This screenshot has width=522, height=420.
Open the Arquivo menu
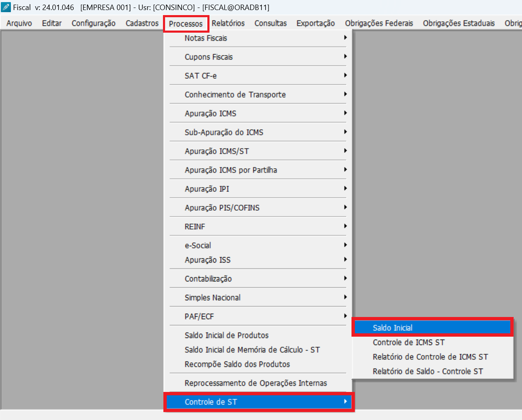click(19, 23)
